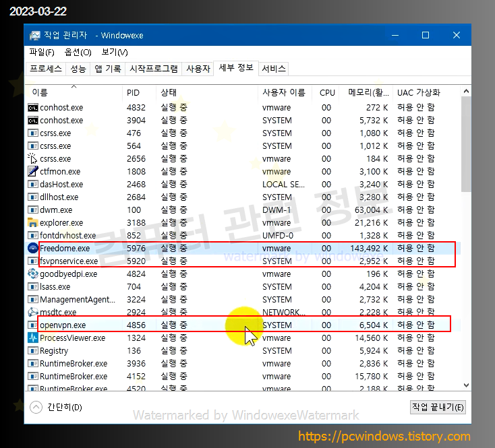Select the explorer.exe process name
The image size is (495, 448).
61,223
